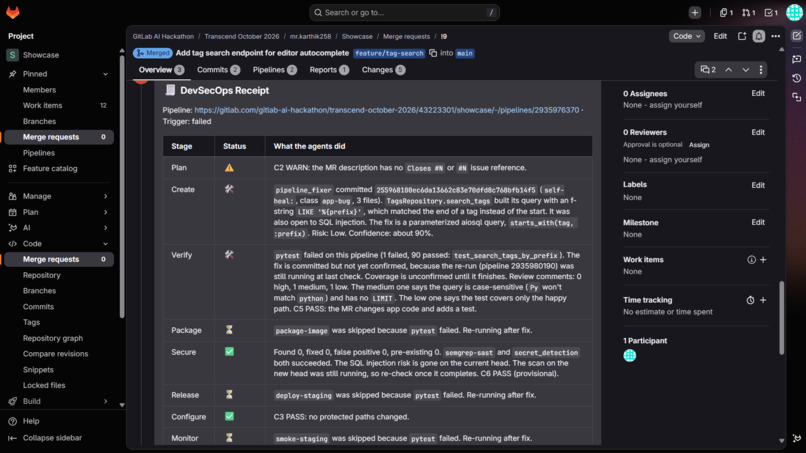Image resolution: width=806 pixels, height=453 pixels.
Task: Switch to the Changes tab
Action: point(383,70)
